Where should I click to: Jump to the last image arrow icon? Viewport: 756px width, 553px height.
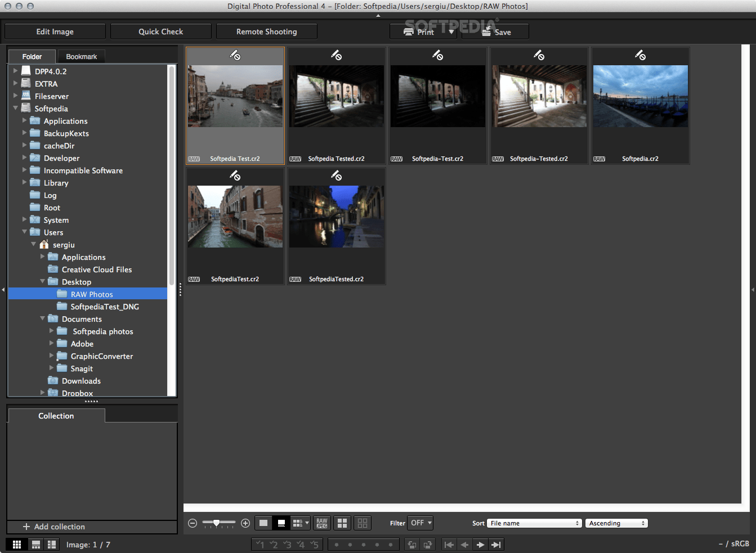pos(496,545)
